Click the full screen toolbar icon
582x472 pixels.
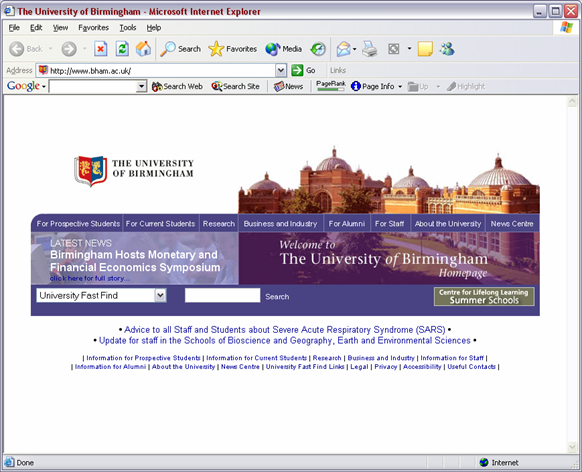393,49
